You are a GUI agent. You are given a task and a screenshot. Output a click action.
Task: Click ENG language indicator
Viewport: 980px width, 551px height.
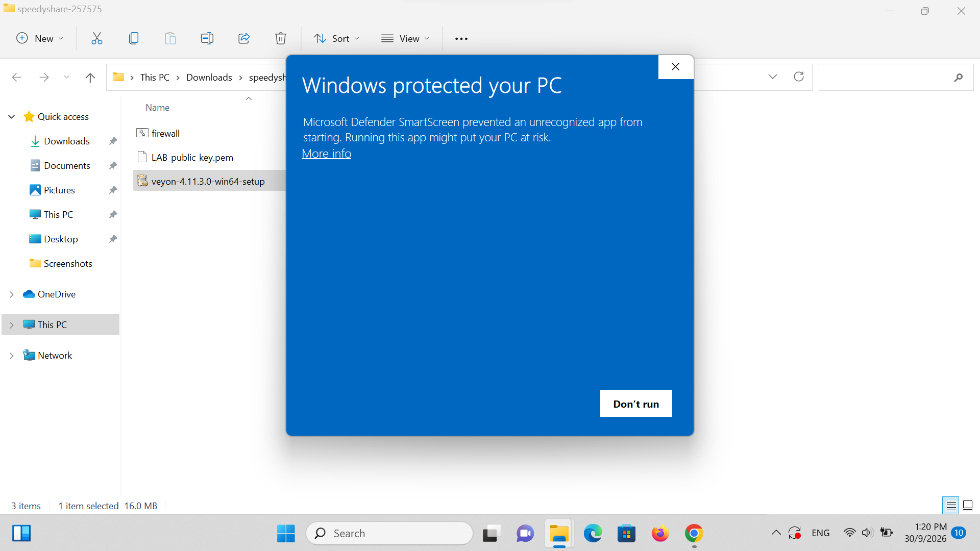pos(820,533)
